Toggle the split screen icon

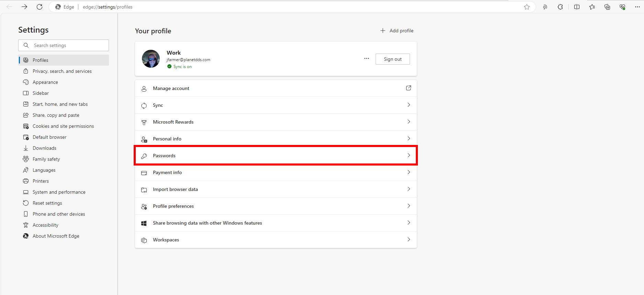click(577, 7)
